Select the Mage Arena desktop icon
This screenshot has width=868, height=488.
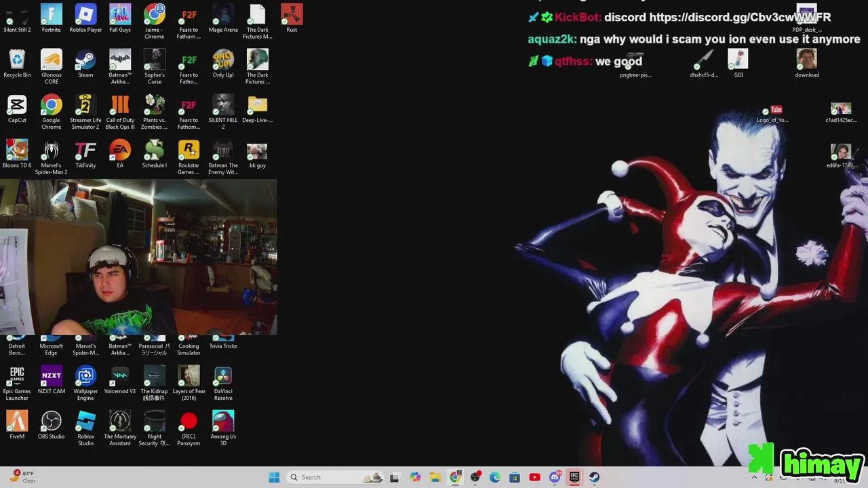(x=223, y=19)
